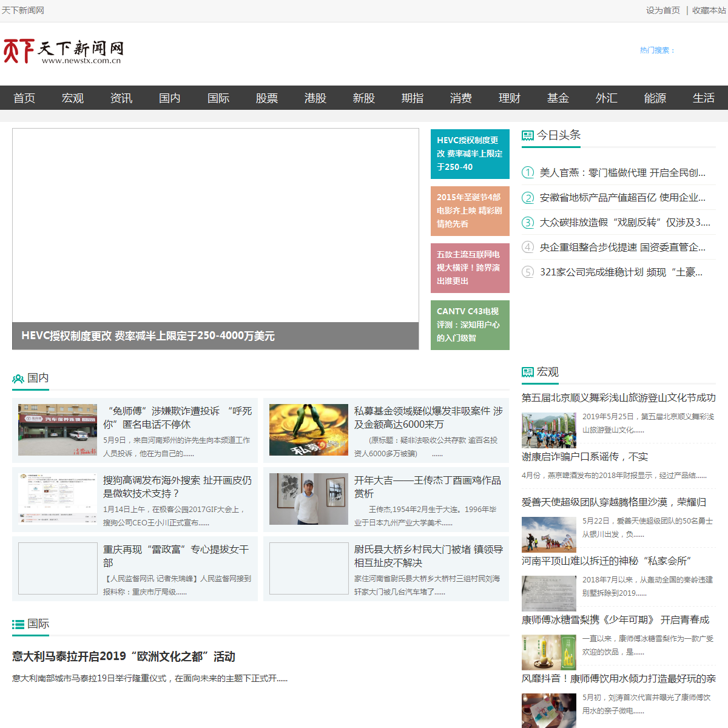
Task: Open the 股票 navigation menu item
Action: point(266,98)
